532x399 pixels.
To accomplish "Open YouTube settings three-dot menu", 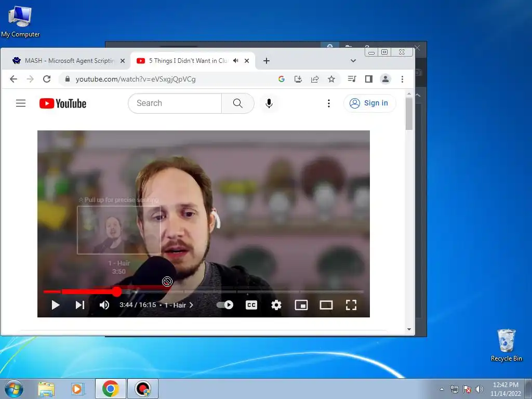I will [x=328, y=103].
